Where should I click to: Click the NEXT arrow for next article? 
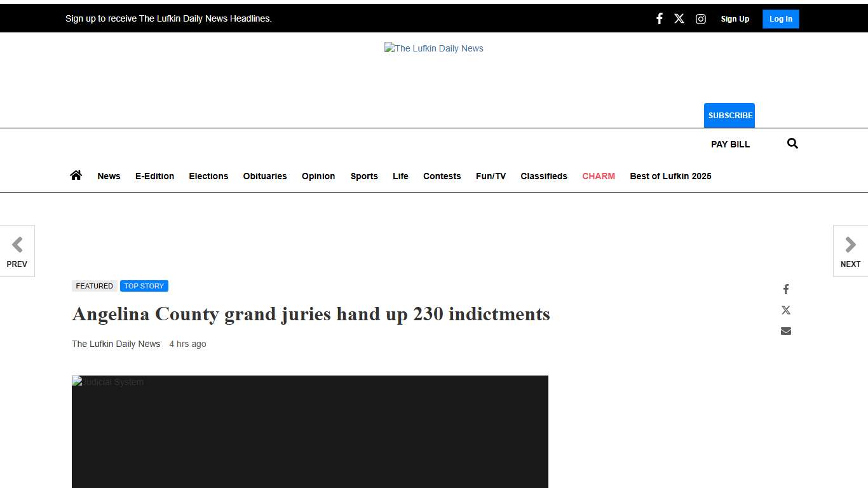[x=850, y=250]
